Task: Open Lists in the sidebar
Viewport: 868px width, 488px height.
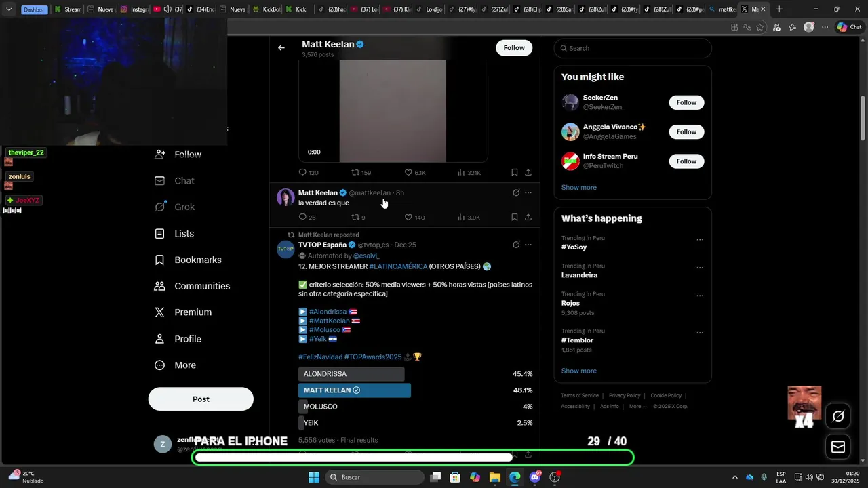Action: (174, 234)
